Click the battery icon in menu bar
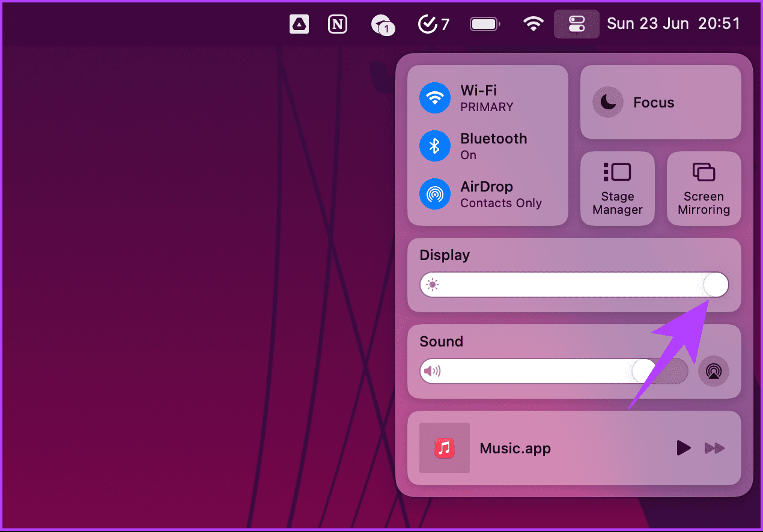763x532 pixels. 484,23
